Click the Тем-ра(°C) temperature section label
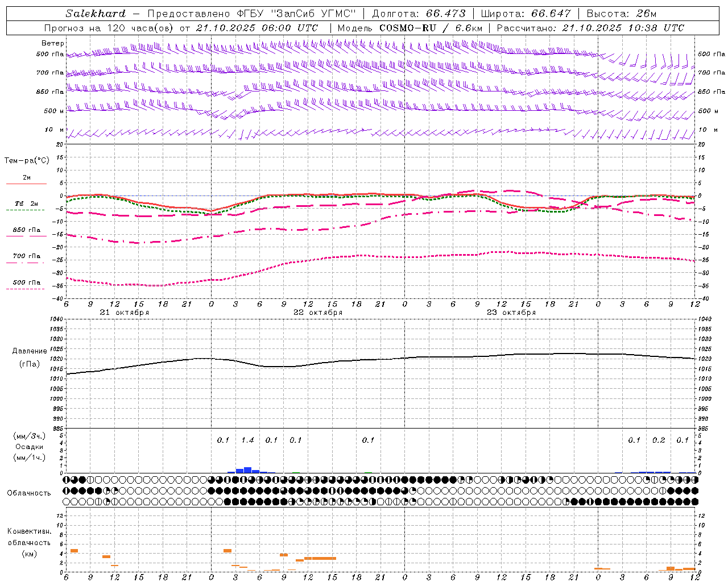This screenshot has height=582, width=728. point(27,161)
